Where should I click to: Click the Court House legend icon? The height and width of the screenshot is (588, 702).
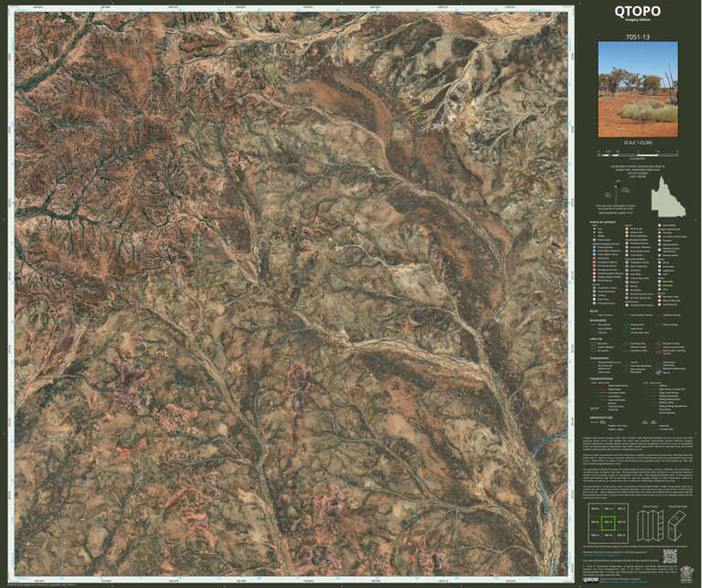627,255
